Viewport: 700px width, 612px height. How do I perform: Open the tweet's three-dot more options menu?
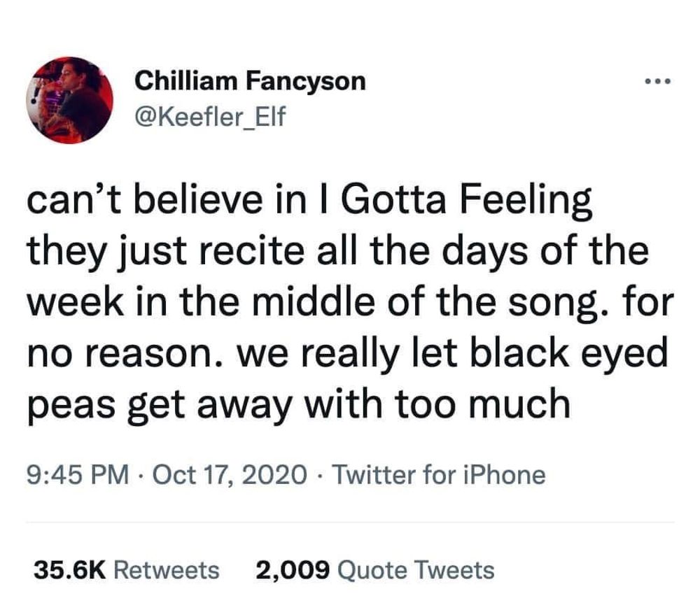click(658, 83)
